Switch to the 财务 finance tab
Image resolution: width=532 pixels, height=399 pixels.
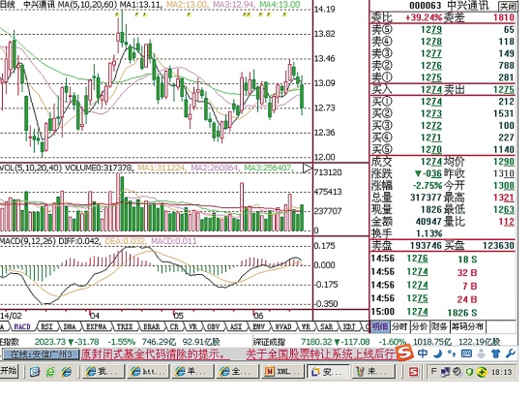click(439, 326)
